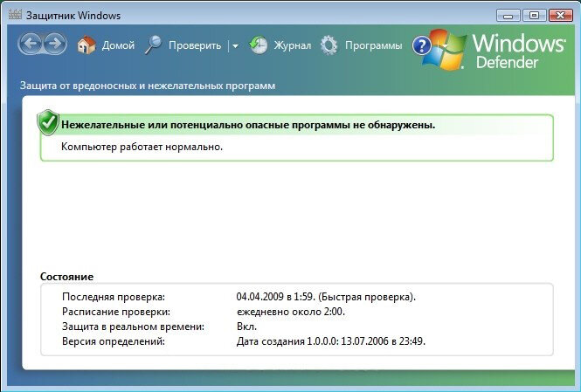The image size is (581, 392).
Task: Expand the Проверить scan options arrow
Action: click(x=235, y=46)
